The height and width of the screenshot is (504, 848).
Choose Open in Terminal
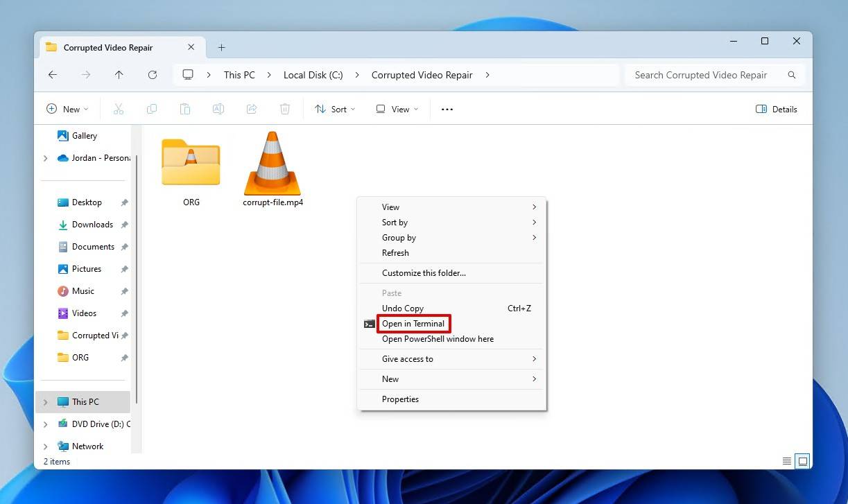451,324
